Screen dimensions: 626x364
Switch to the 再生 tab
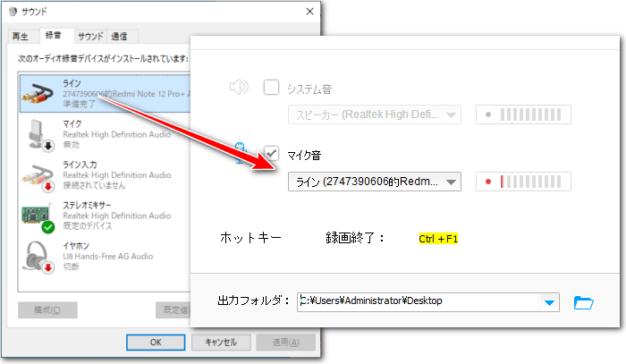point(21,37)
